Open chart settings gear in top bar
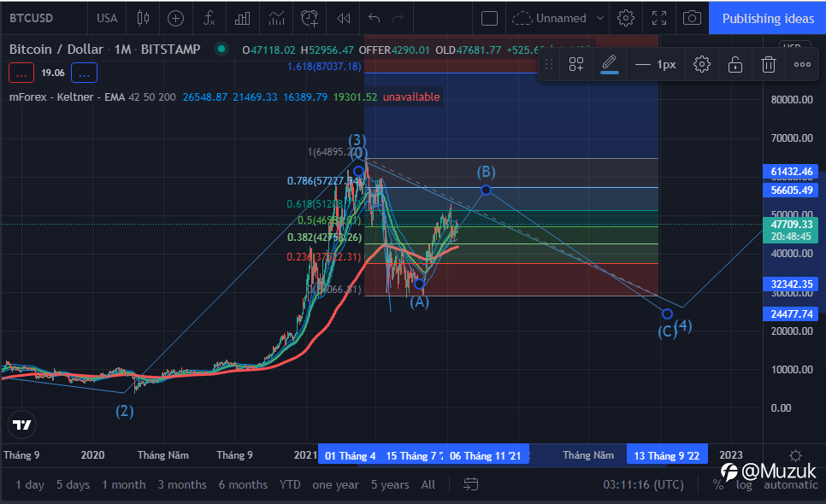 point(626,19)
